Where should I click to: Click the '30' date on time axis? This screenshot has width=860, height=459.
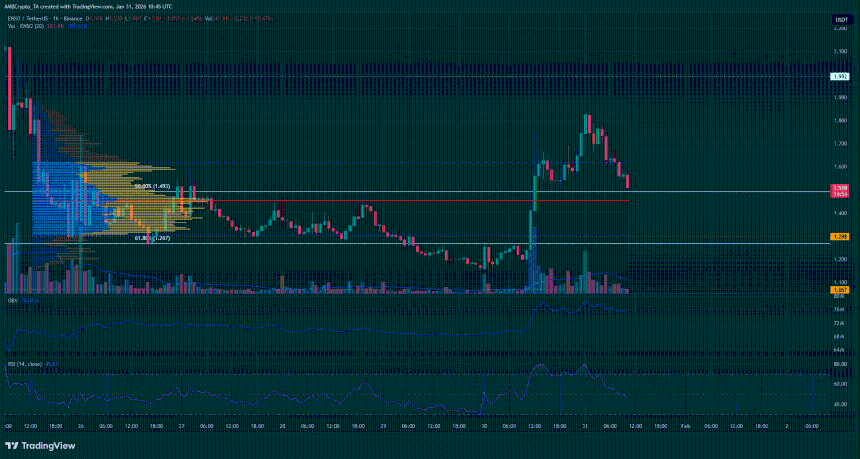coord(484,425)
